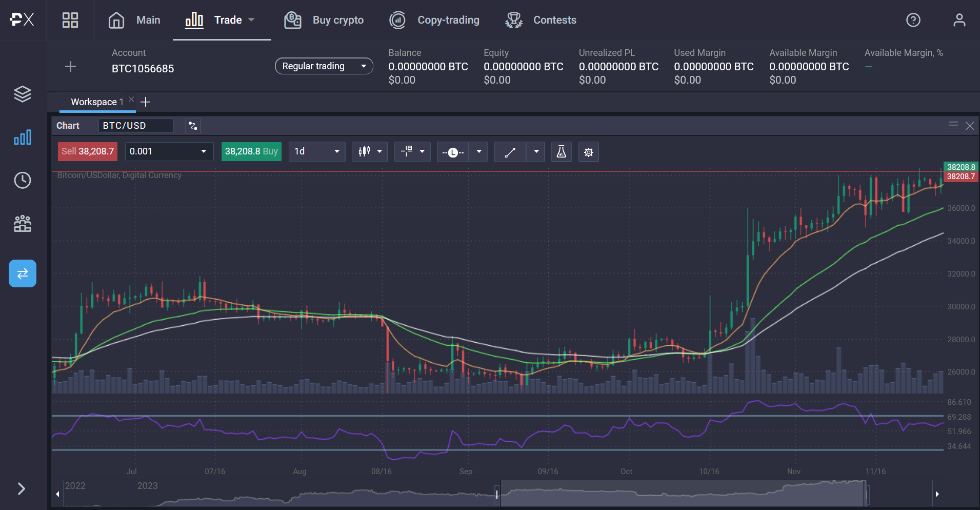Expand chart type dropdown arrow
The height and width of the screenshot is (510, 980).
tap(380, 151)
